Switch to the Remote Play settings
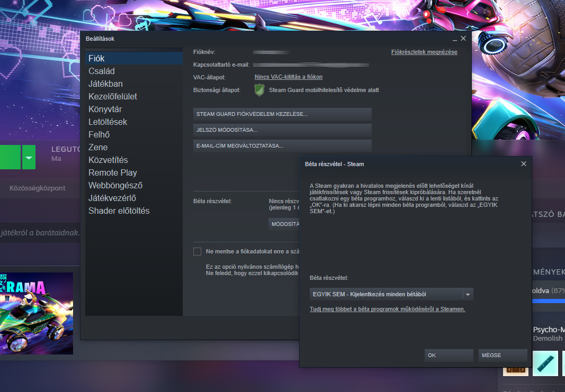The image size is (565, 392). [112, 172]
